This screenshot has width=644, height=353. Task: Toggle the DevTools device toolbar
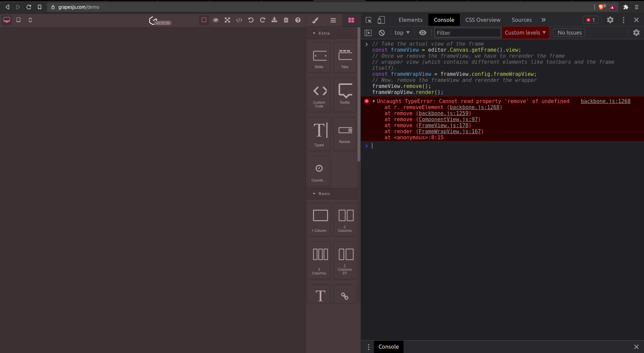pos(381,20)
